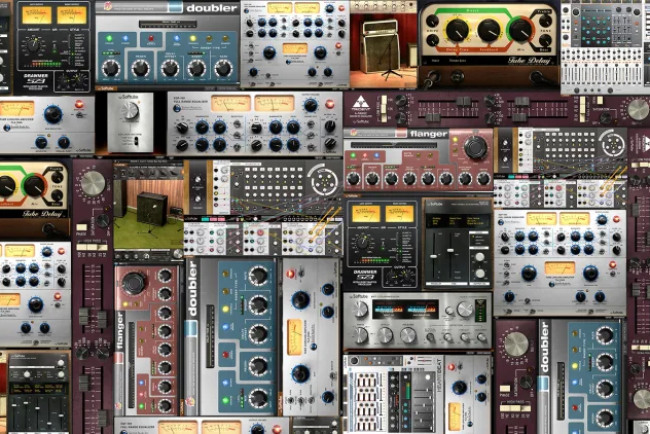650x434 pixels.
Task: Click the right-side orange center VU meter
Action: pos(560,267)
